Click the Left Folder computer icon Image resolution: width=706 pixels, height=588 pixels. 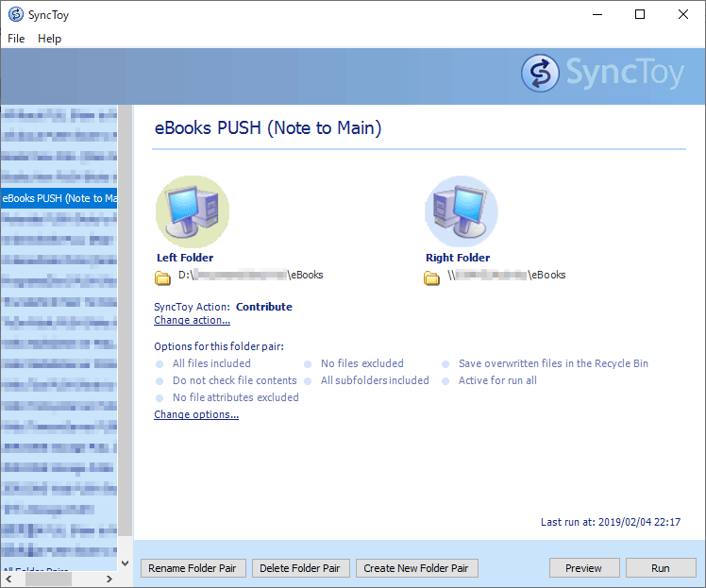pyautogui.click(x=193, y=211)
